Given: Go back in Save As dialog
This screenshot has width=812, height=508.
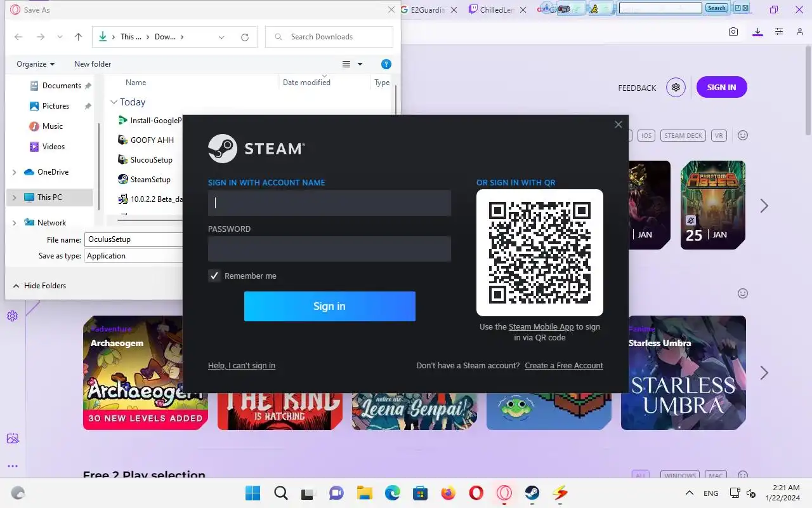Looking at the screenshot, I should (18, 37).
